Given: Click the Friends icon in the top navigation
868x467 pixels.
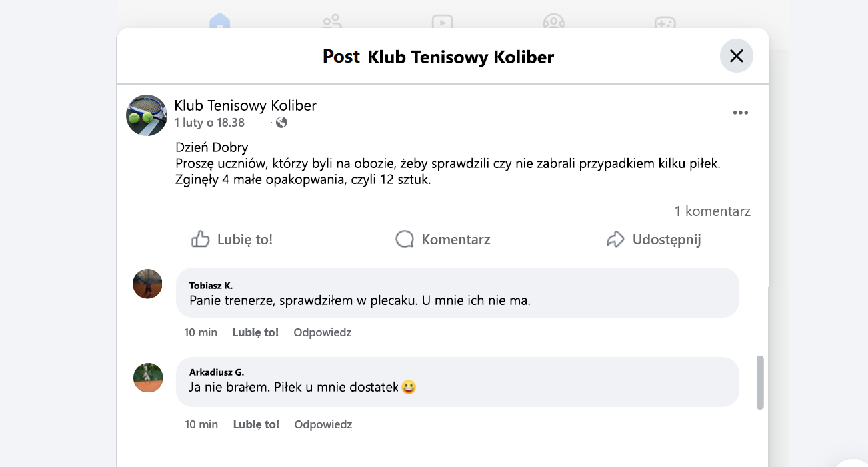Looking at the screenshot, I should [331, 23].
